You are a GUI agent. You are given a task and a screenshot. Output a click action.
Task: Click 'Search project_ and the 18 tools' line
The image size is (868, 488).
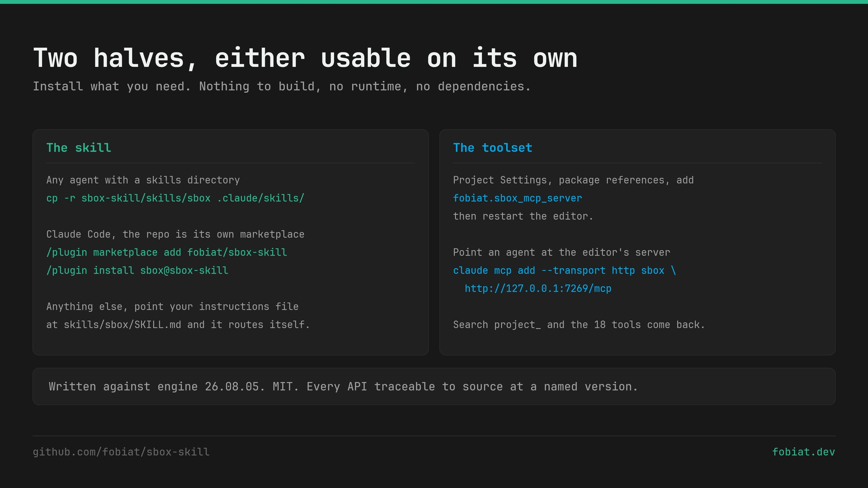(579, 324)
